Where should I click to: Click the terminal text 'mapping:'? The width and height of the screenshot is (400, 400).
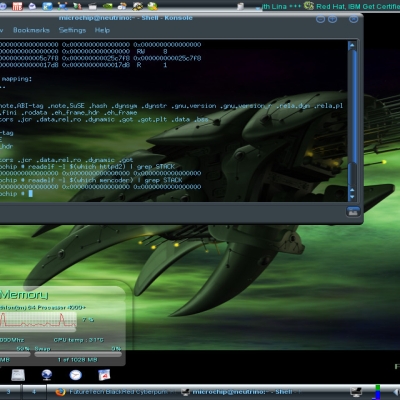click(17, 79)
